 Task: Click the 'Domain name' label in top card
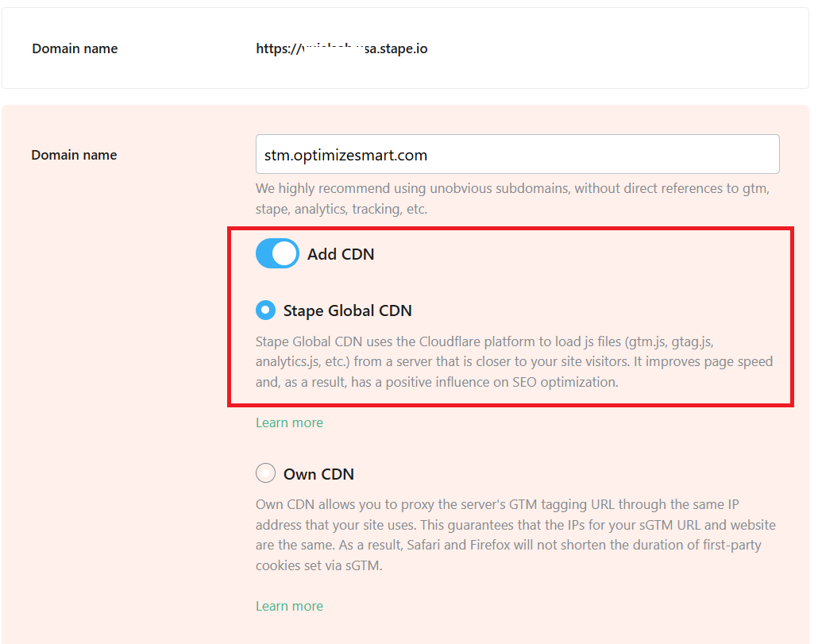(x=75, y=48)
